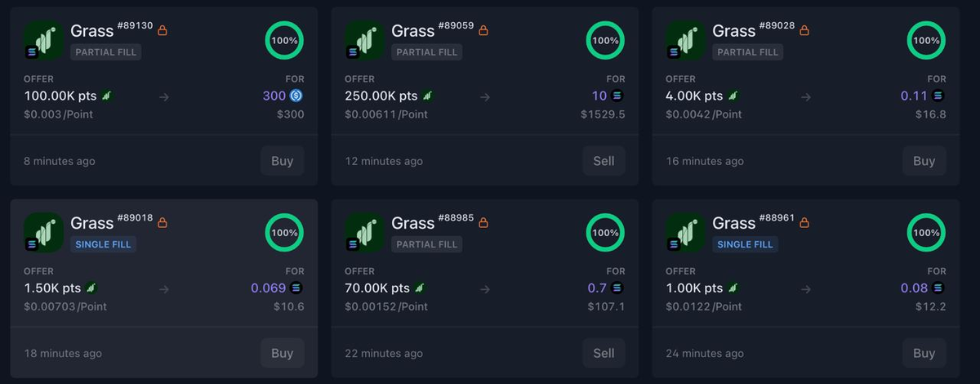Click the lock icon next to #88985
Screen dimensions: 980x384
tap(483, 223)
